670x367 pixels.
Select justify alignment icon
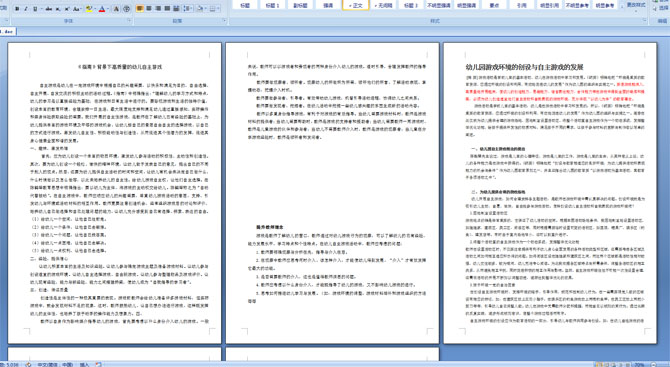(168, 9)
